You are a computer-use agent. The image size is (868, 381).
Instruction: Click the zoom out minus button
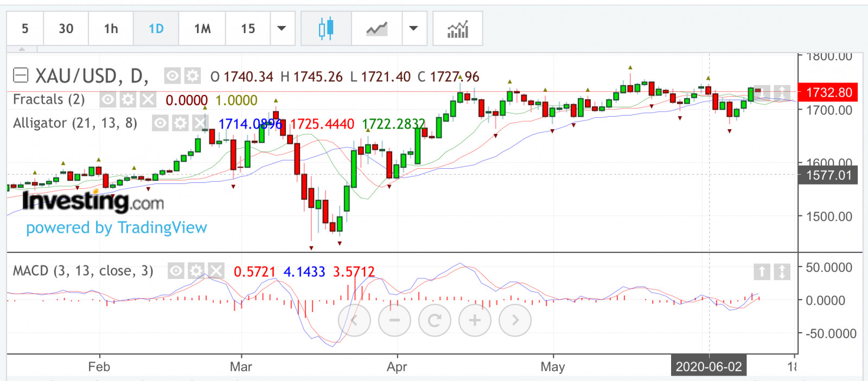(394, 320)
